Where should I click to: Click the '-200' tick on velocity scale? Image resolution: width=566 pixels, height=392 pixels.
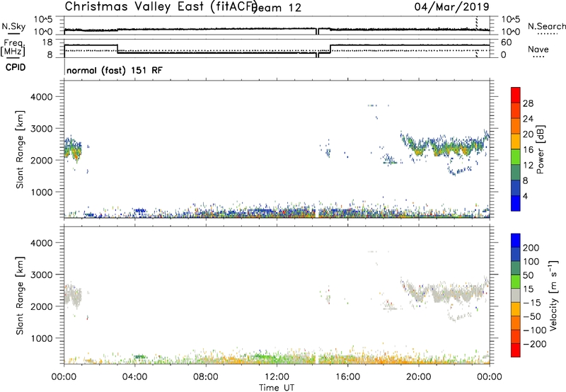tap(535, 344)
